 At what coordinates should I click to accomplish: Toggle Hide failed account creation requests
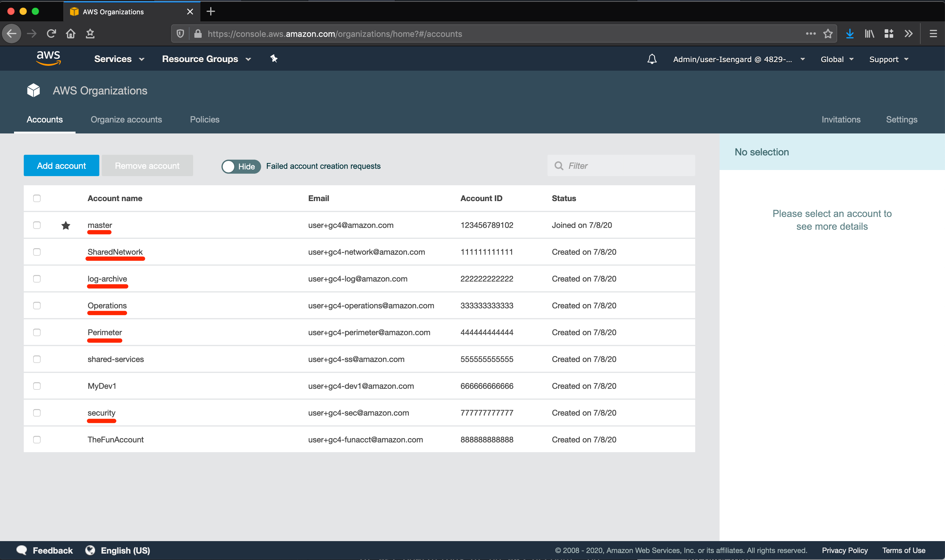(x=241, y=166)
